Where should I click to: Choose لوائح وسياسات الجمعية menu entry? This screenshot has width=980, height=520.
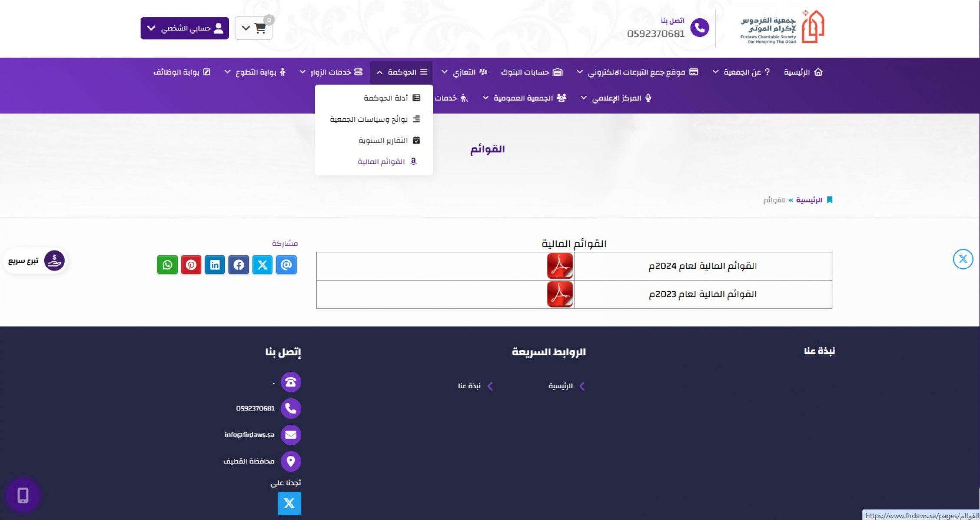tap(369, 119)
